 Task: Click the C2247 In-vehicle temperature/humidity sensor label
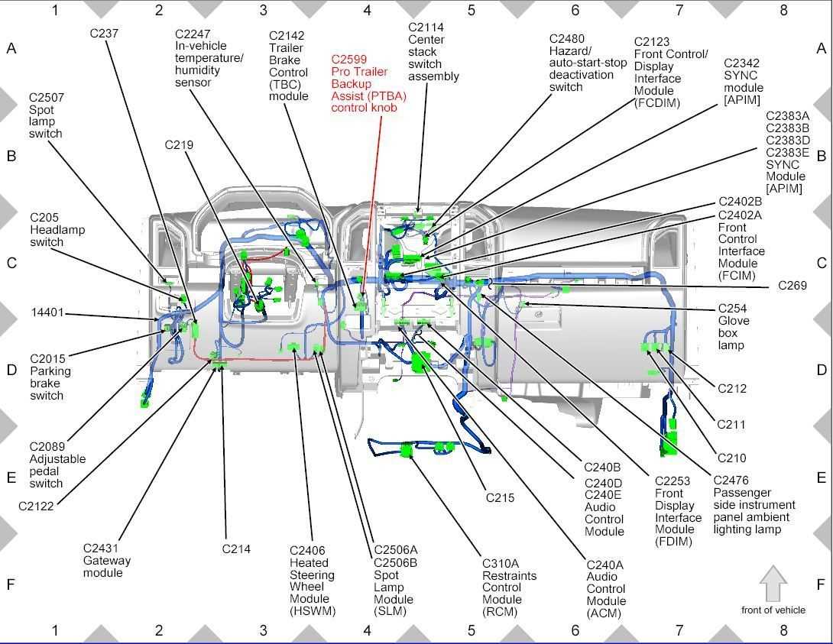pos(209,58)
